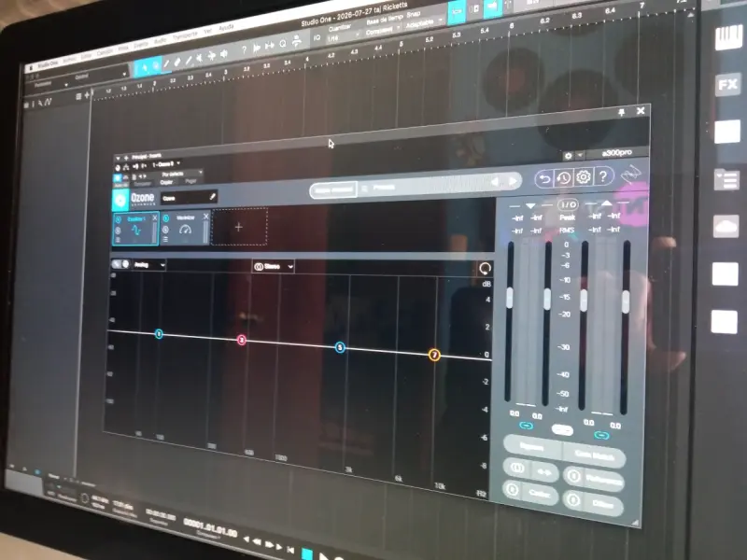Click the reset circular arrow above EQ graph

[x=485, y=269]
